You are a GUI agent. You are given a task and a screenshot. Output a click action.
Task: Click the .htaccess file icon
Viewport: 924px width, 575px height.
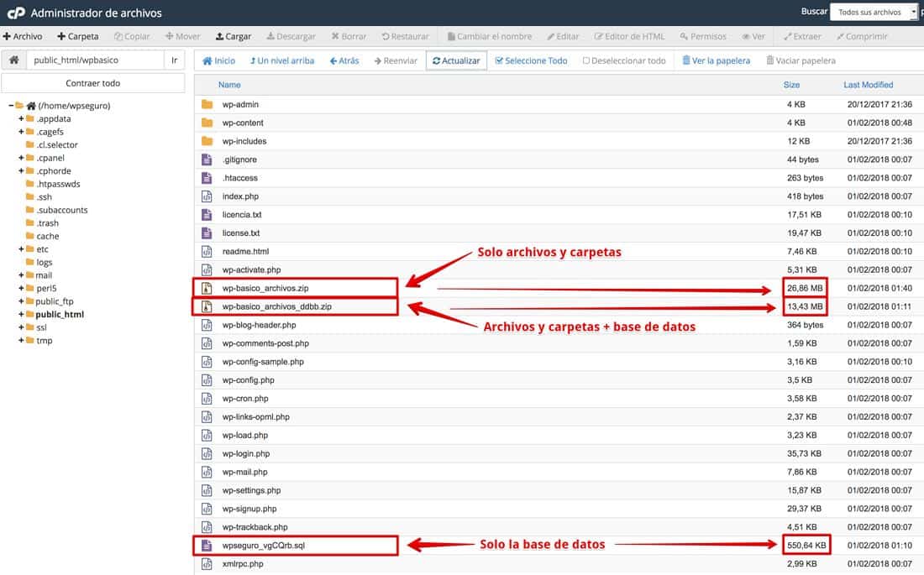207,177
